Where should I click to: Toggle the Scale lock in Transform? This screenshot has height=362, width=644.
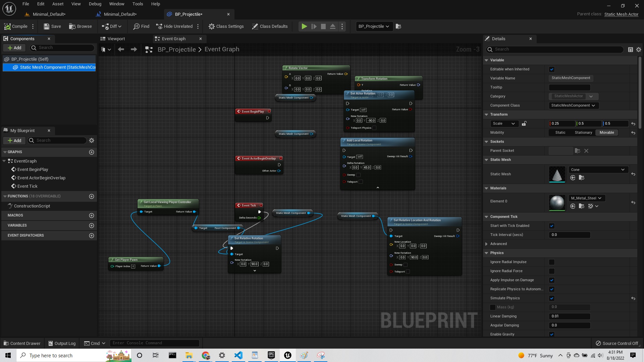pyautogui.click(x=524, y=124)
